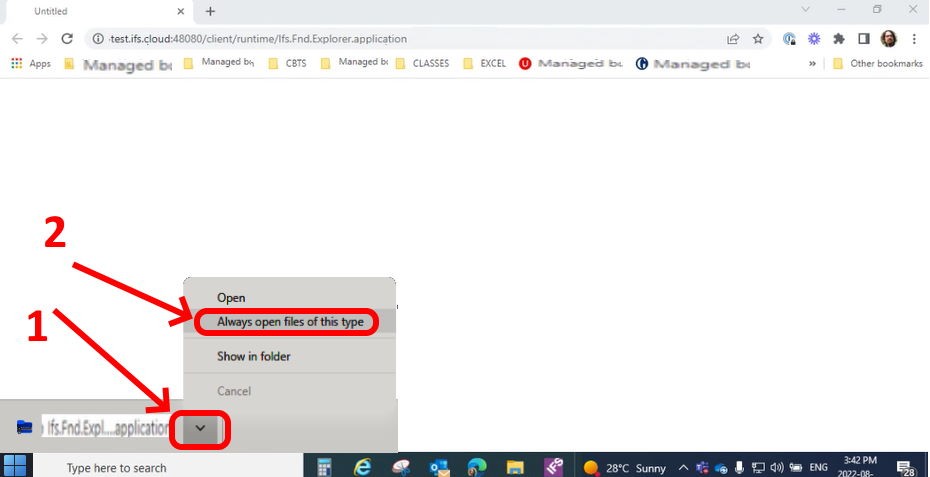The width and height of the screenshot is (930, 477).
Task: Toggle the browser side panel icon
Action: click(x=864, y=39)
